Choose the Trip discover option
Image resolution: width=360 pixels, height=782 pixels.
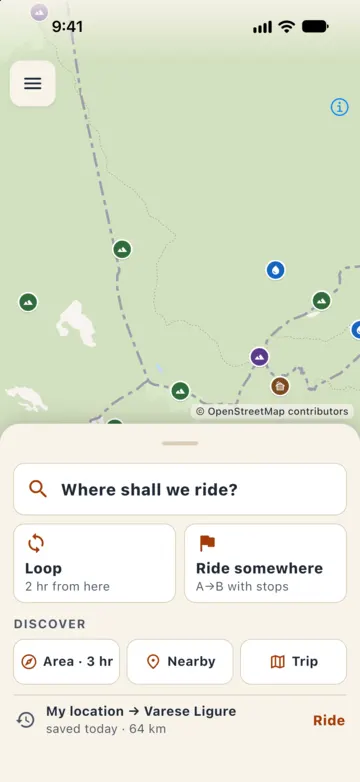[294, 662]
